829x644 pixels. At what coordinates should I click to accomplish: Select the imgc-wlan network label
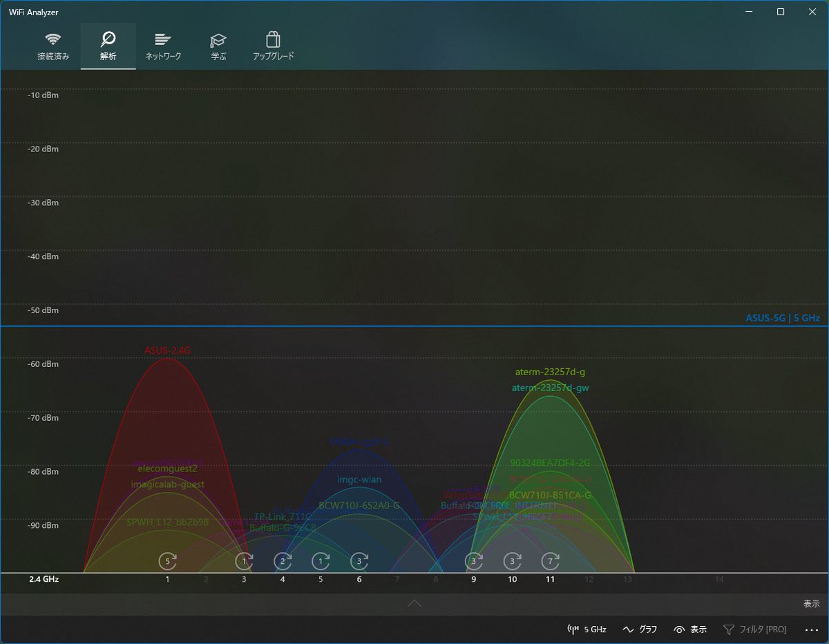coord(359,480)
